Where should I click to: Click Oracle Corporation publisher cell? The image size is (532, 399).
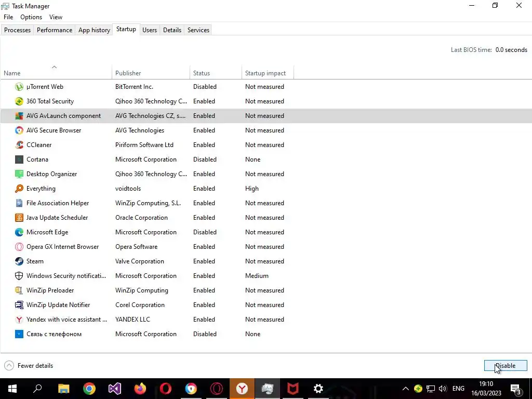[141, 218]
